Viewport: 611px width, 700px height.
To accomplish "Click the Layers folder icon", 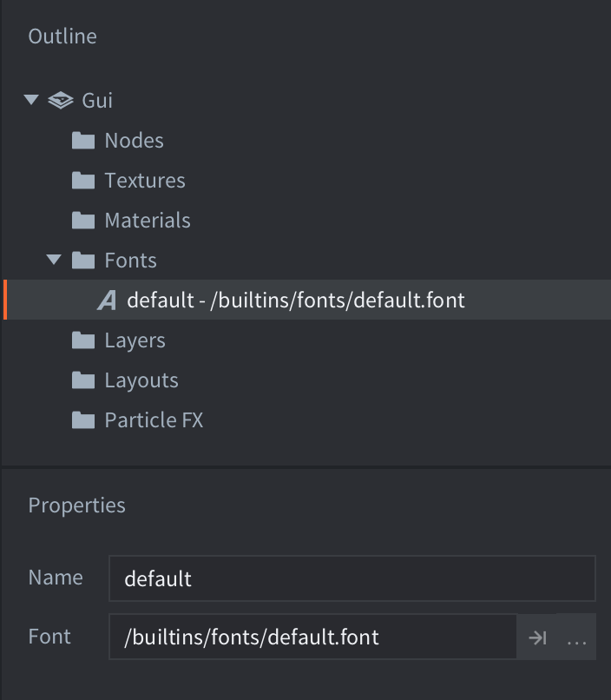I will point(82,340).
